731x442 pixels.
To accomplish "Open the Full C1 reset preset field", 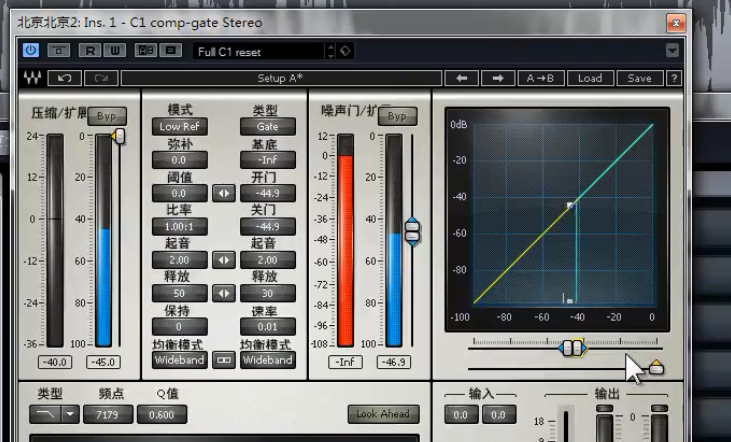I will pos(260,51).
